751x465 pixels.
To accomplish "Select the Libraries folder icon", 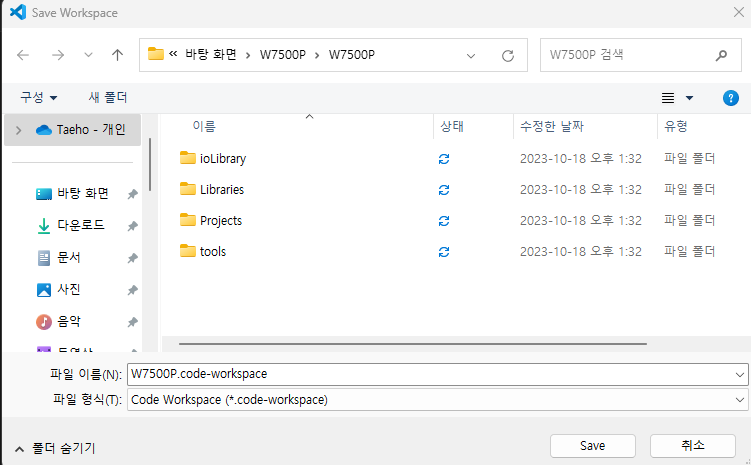I will (188, 189).
